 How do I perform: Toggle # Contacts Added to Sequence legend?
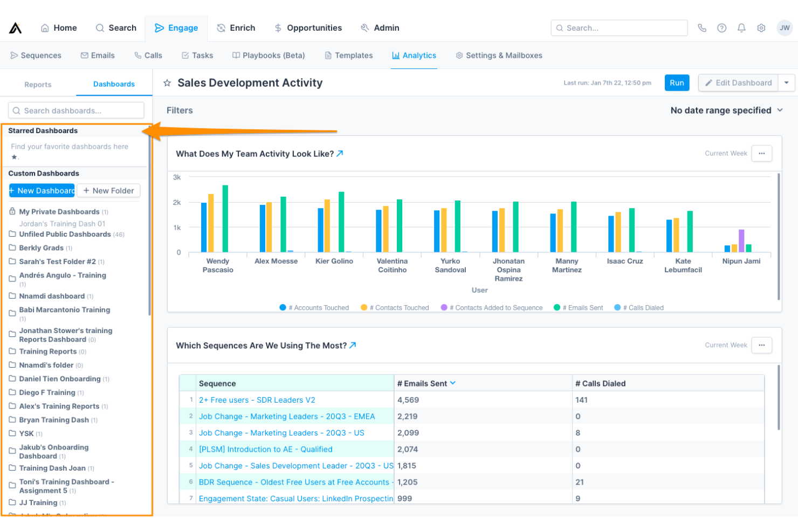pos(492,308)
